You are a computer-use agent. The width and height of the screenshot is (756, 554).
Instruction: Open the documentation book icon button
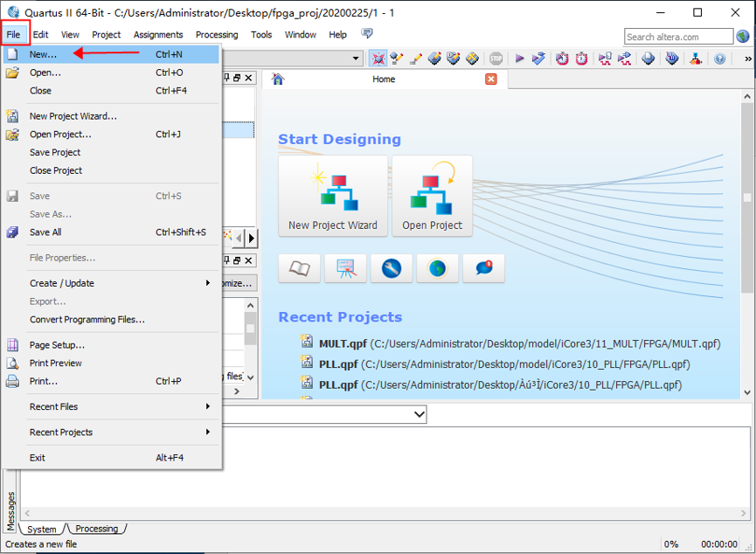tap(299, 268)
